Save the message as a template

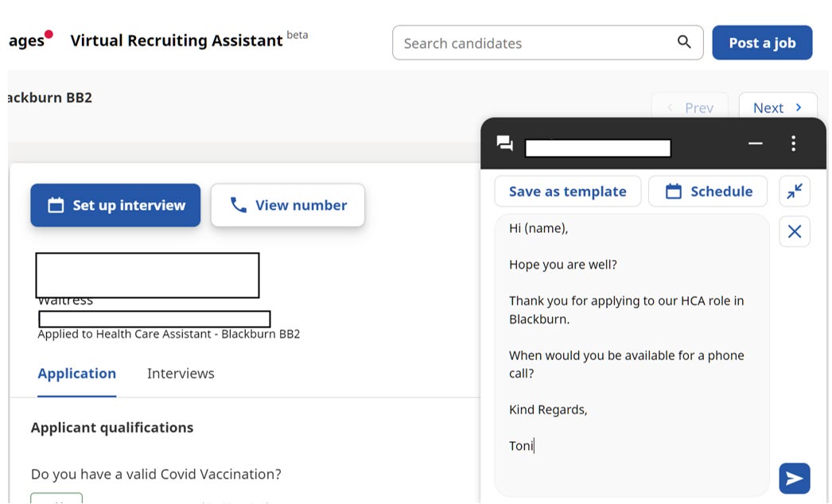click(x=567, y=192)
